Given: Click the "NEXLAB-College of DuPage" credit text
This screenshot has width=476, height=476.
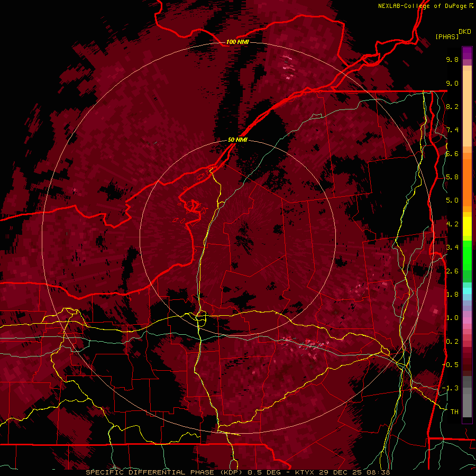Looking at the screenshot, I should [x=422, y=6].
